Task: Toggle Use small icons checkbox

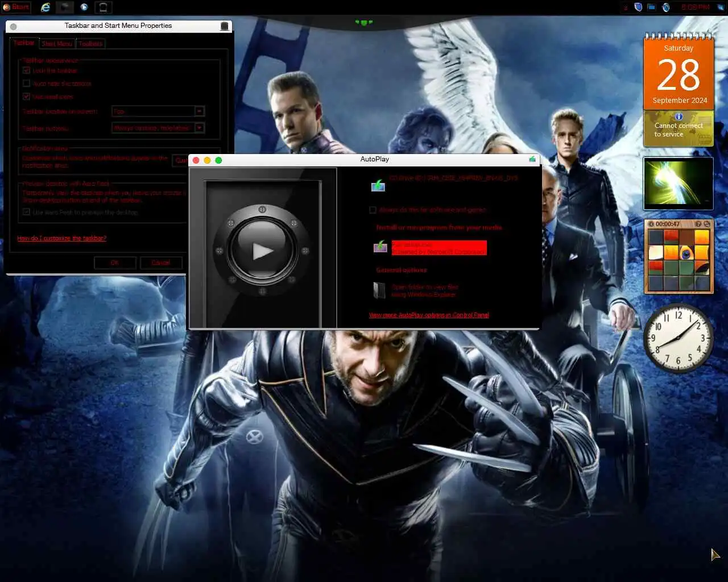Action: 26,97
